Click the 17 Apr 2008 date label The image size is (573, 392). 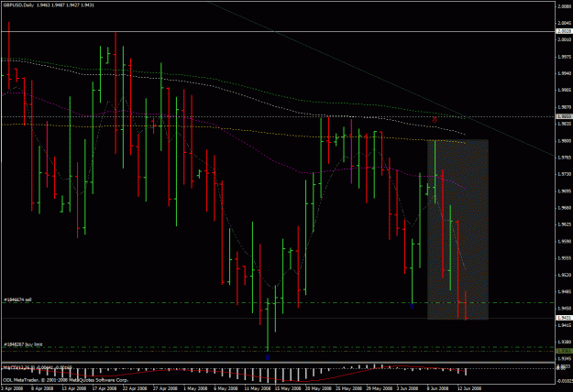[x=105, y=388]
